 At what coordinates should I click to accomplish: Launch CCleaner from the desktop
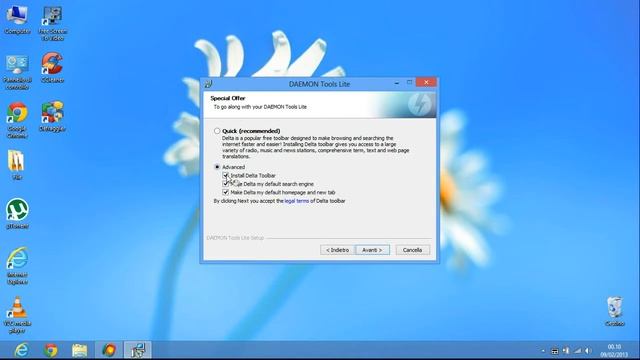[x=52, y=67]
